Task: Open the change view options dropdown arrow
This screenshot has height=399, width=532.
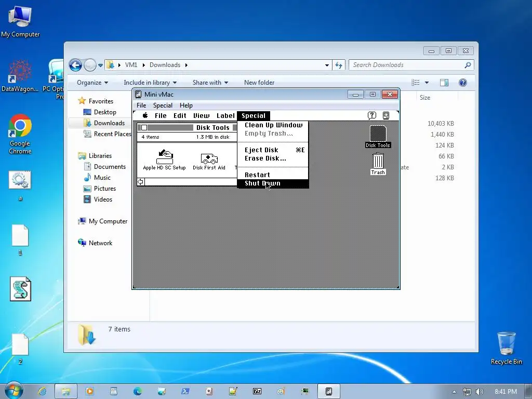Action: point(427,83)
